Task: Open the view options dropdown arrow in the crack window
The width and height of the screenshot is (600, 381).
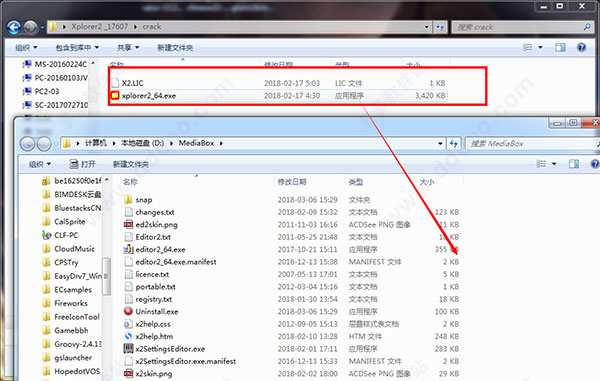Action: pyautogui.click(x=540, y=47)
